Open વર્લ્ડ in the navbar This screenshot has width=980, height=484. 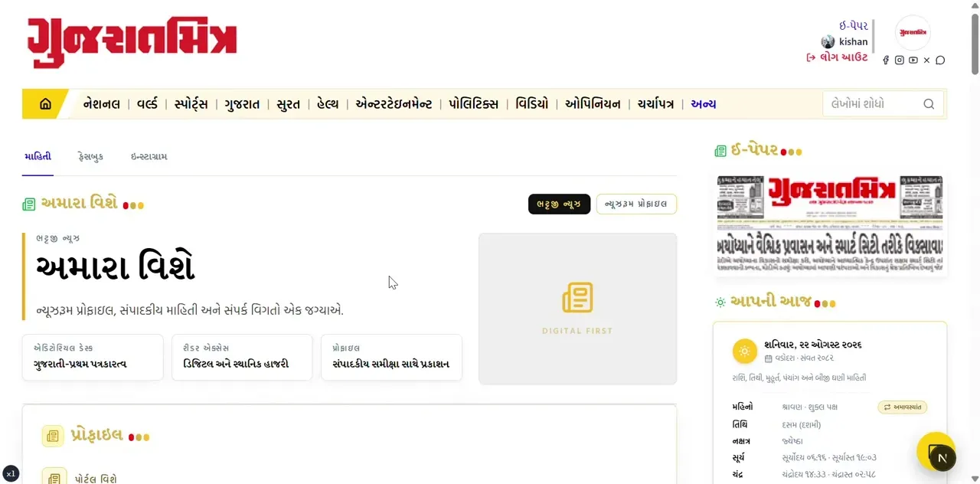coord(147,104)
